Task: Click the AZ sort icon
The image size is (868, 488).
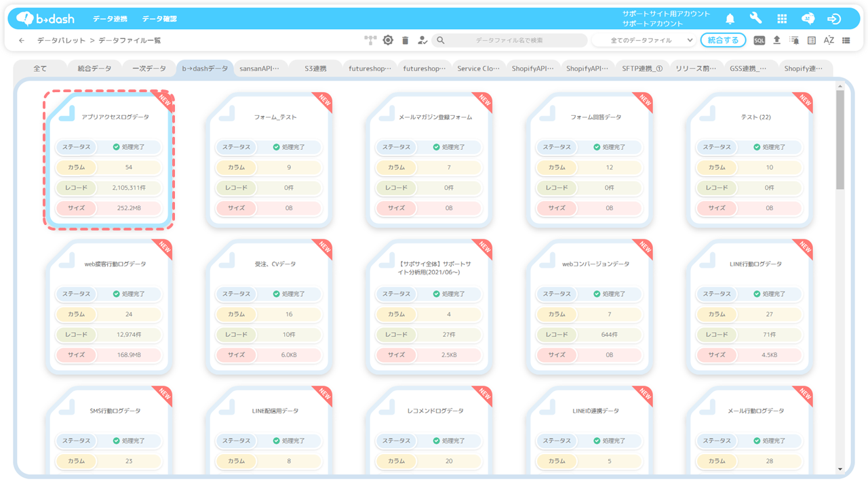Action: 829,41
